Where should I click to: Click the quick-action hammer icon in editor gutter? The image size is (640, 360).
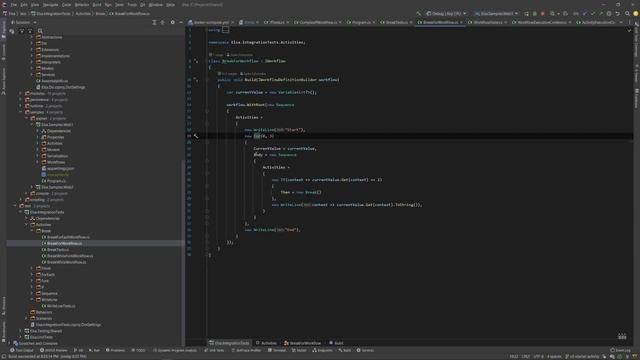(196, 136)
